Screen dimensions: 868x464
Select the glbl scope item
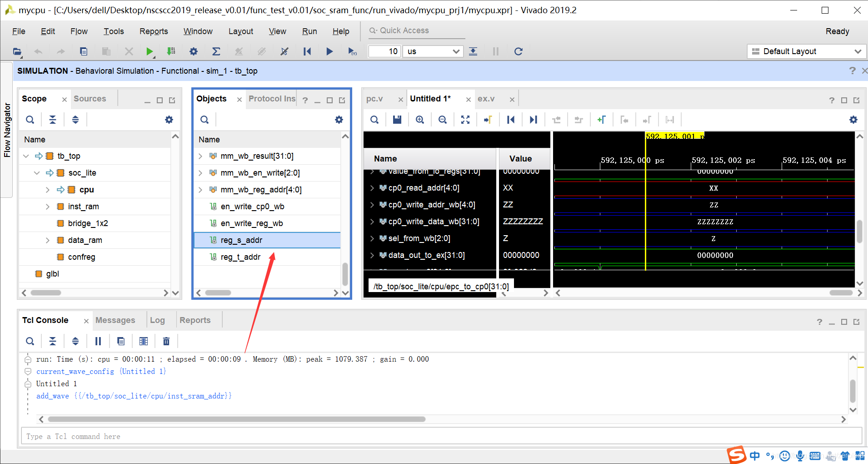(52, 274)
